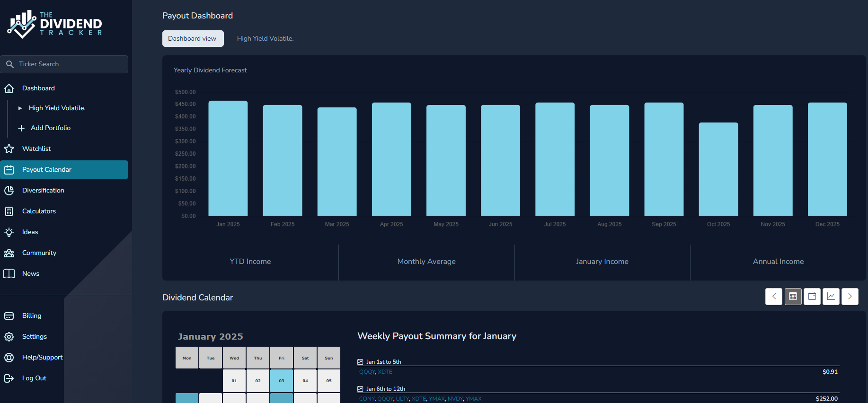The height and width of the screenshot is (403, 868).
Task: Open Settings from sidebar
Action: point(35,337)
